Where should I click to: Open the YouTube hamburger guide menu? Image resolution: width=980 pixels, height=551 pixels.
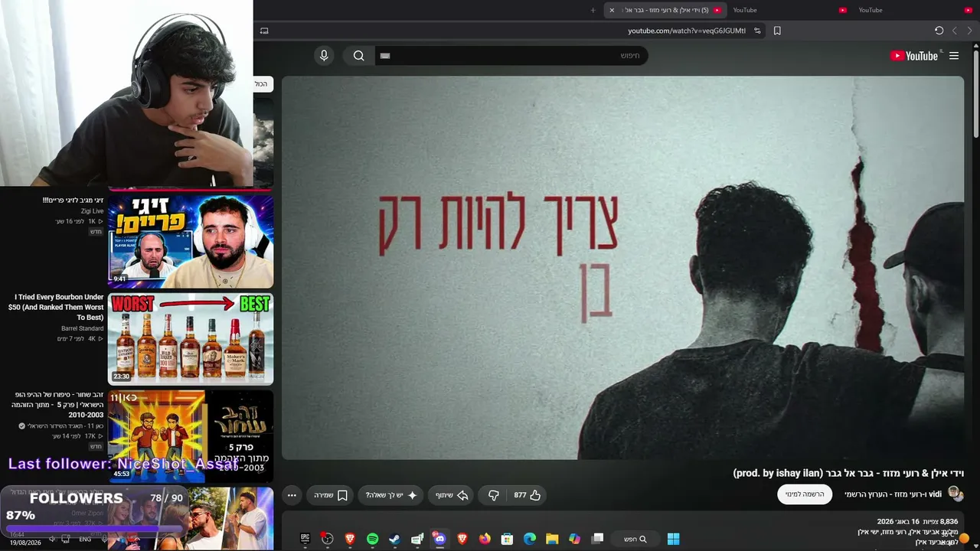(954, 56)
